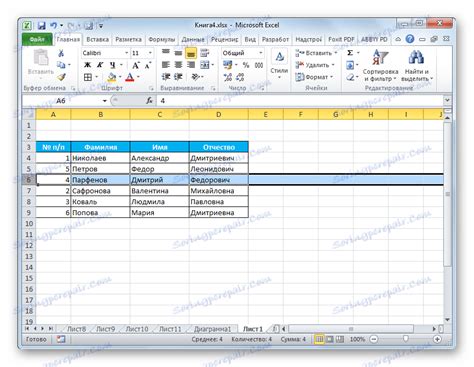Click the Clear eraser icon
Image resolution: width=474 pixels, height=367 pixels.
point(350,77)
